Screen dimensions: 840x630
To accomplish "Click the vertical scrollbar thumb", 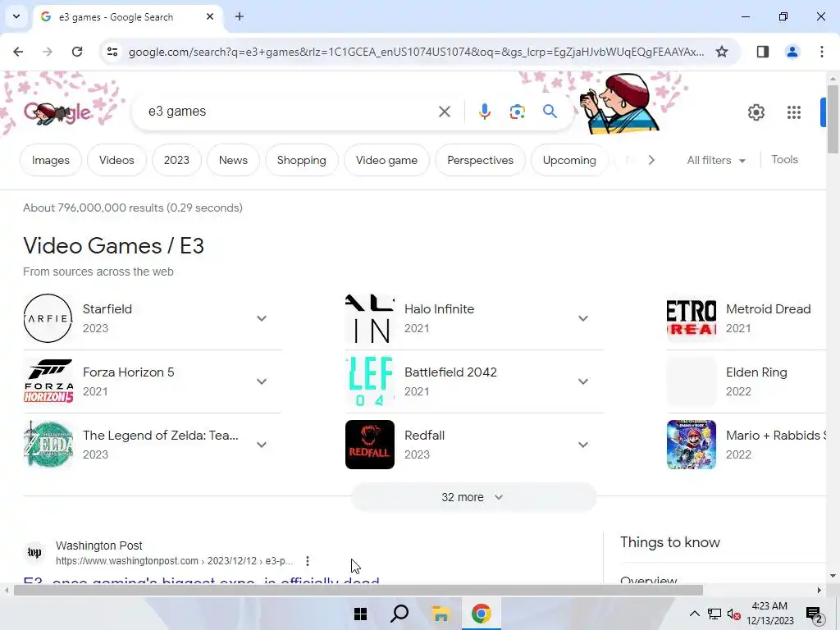I will 833,119.
